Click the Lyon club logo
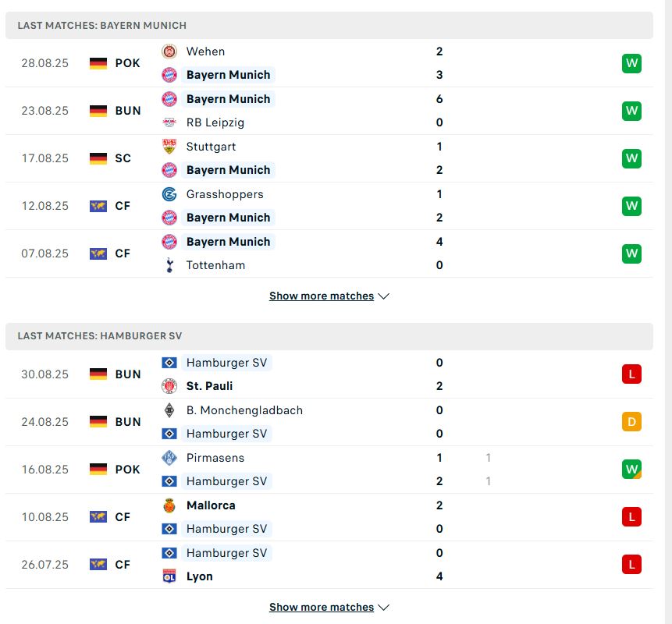672x624 pixels. coord(172,576)
